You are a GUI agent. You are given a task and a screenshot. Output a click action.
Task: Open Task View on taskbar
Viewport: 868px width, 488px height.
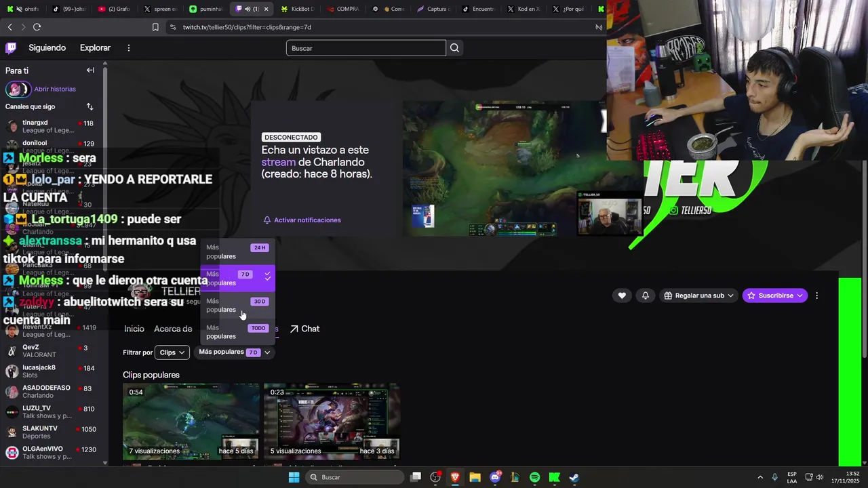coord(416,477)
